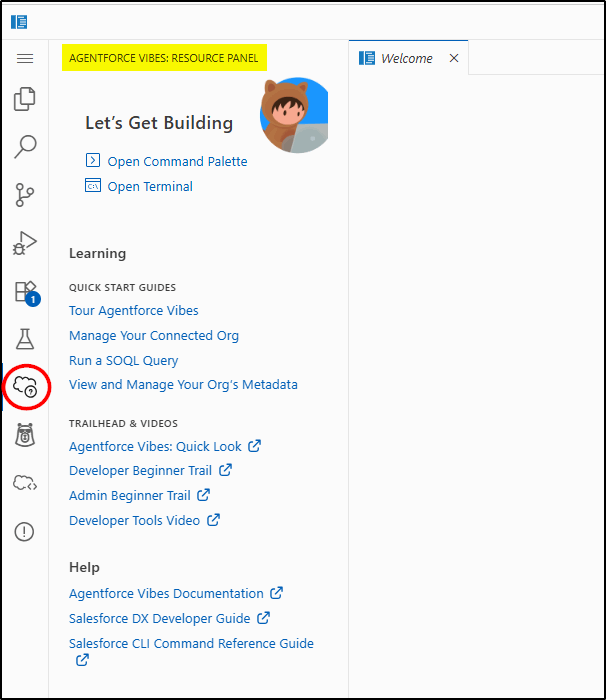Screen dimensions: 606x700
Task: Open Tour Agentforce Vibes guide
Action: pyautogui.click(x=134, y=310)
